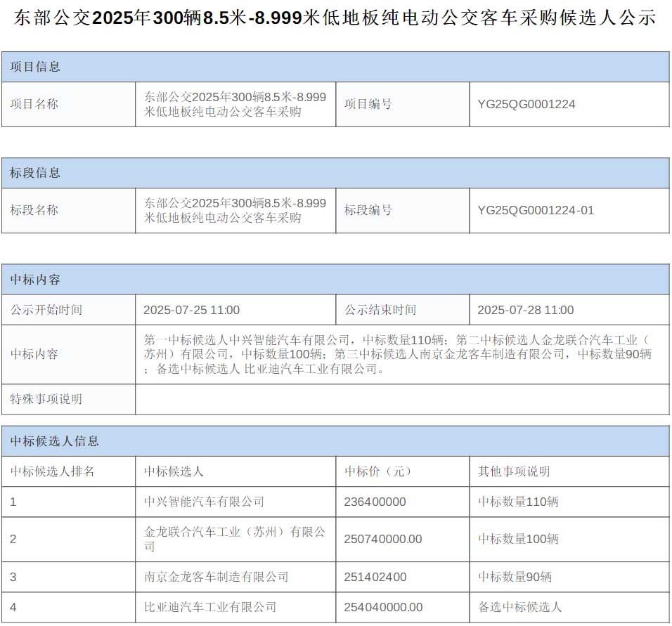The image size is (672, 626).
Task: Click the 中标候选人信息 section header
Action: (x=335, y=441)
